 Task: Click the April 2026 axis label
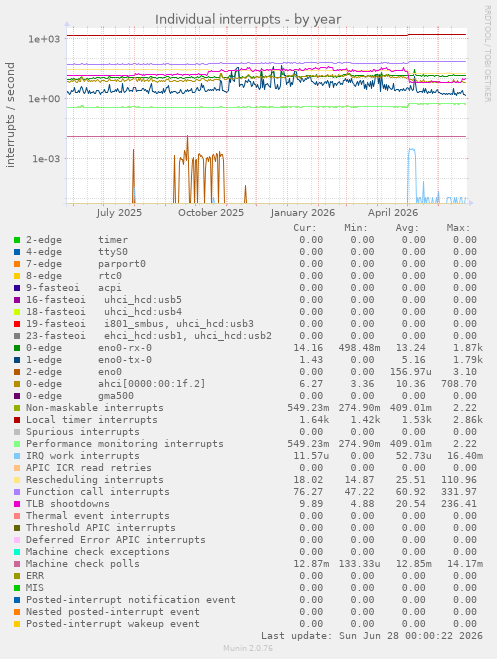point(393,213)
